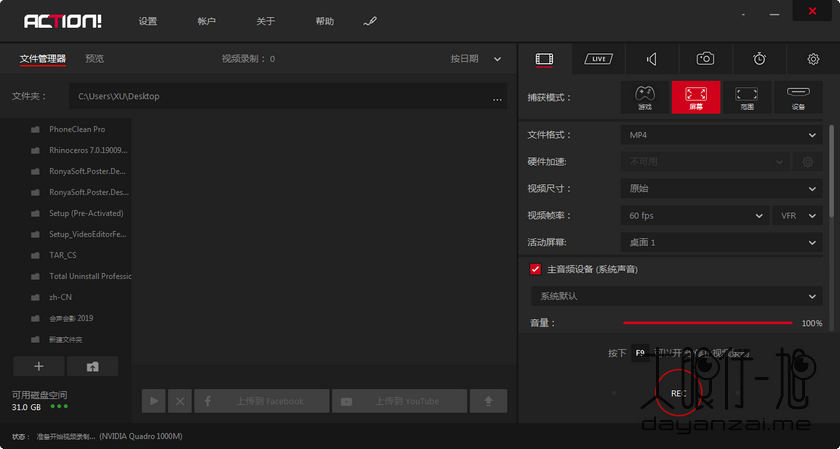840x449 pixels.
Task: Open the settings gear tab
Action: 812,59
